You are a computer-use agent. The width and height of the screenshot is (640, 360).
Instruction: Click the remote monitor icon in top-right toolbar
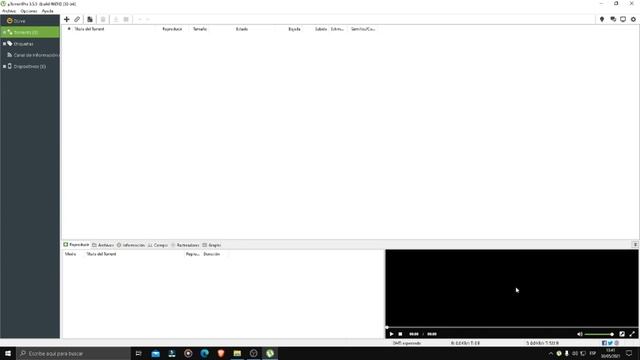(623, 19)
